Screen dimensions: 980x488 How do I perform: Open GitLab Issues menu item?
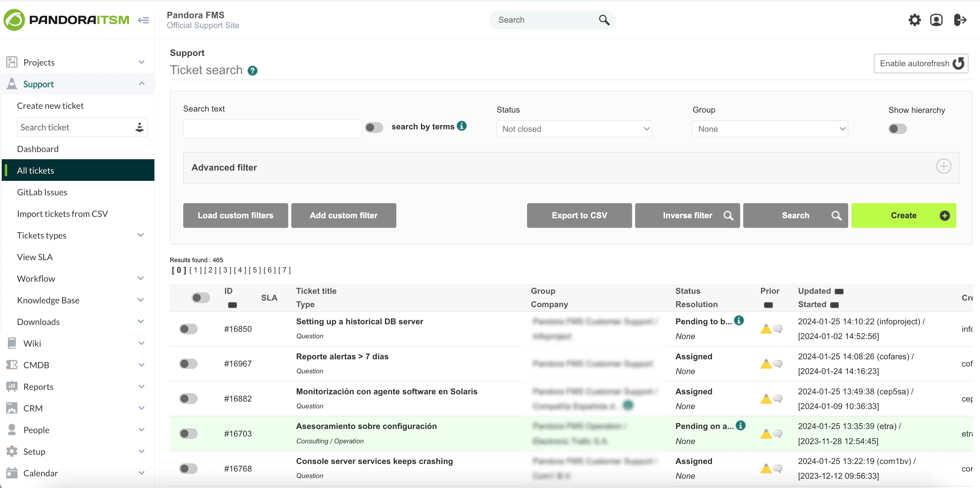click(x=42, y=192)
